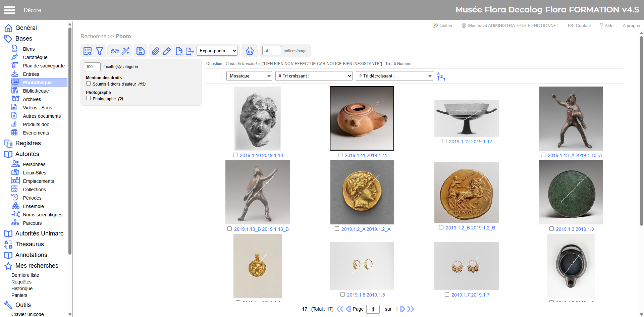Open the hamburger menu icon

10,10
